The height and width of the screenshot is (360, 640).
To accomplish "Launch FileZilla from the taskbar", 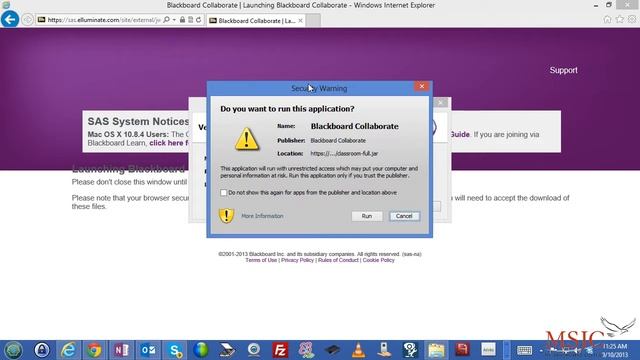I will pyautogui.click(x=280, y=350).
